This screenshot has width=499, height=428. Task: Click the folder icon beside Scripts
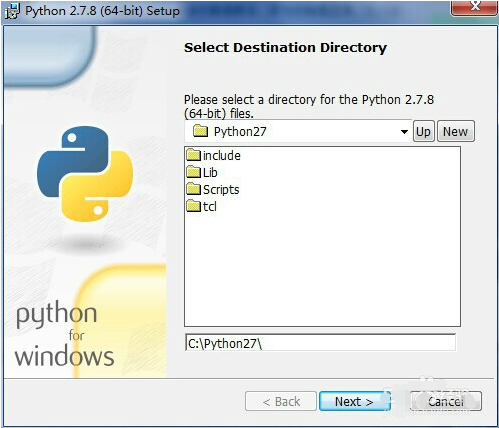[193, 189]
